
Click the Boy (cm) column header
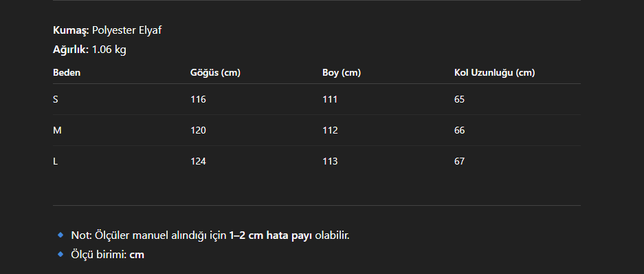point(342,73)
